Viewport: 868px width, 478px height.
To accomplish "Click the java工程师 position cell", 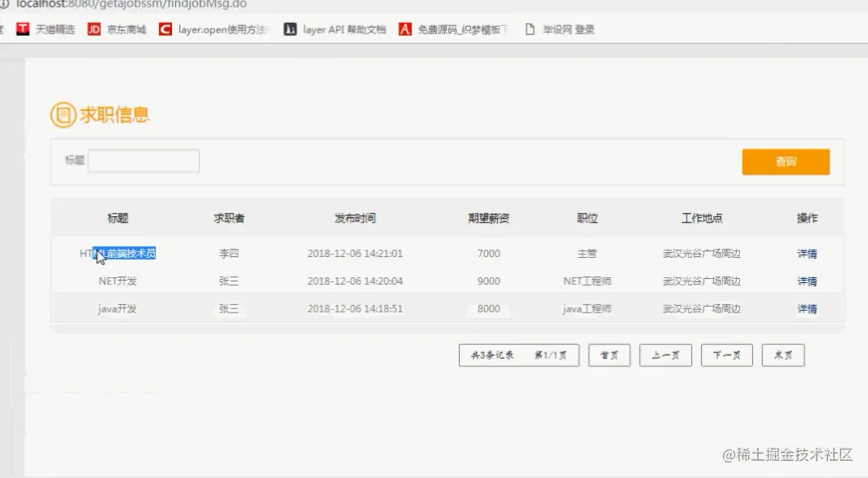I will (x=588, y=309).
